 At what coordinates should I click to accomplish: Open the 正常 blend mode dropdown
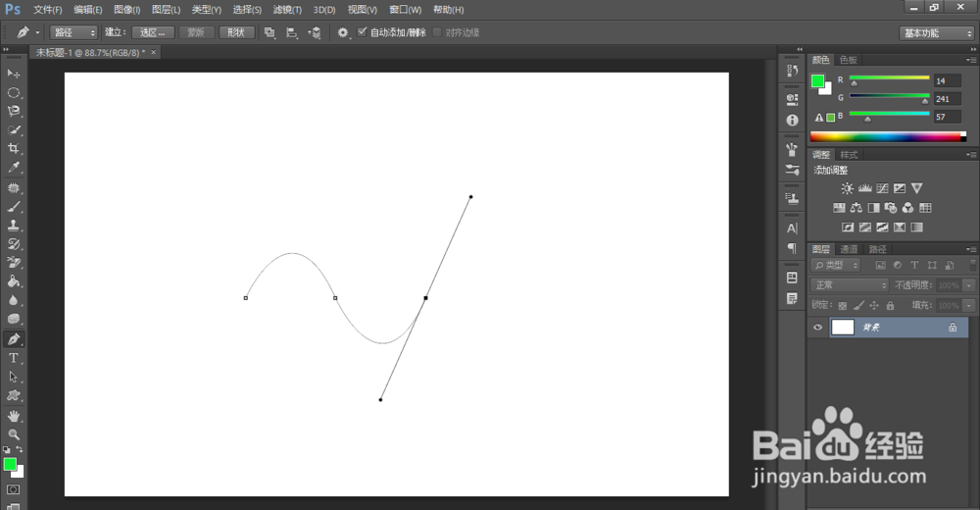(850, 285)
